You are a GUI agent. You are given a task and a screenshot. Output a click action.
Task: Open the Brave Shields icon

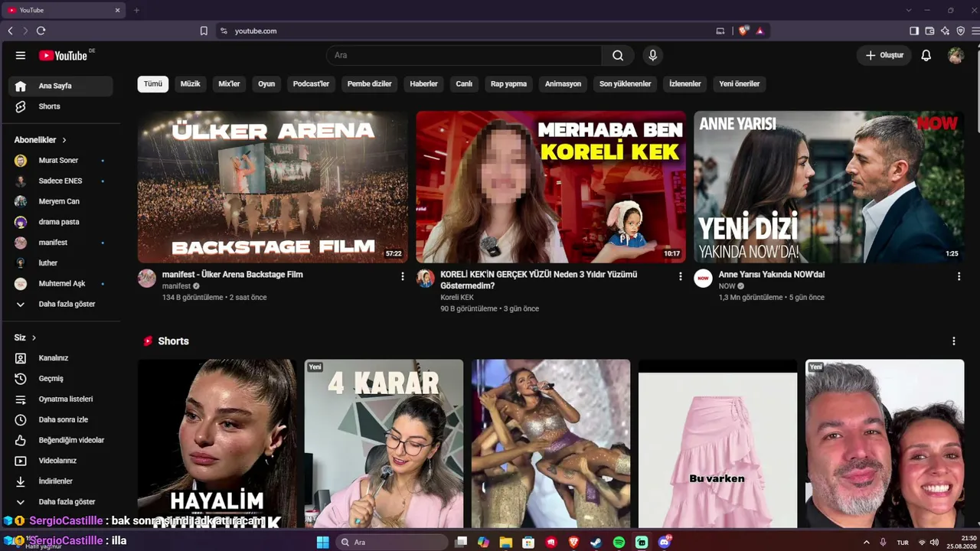pyautogui.click(x=743, y=31)
